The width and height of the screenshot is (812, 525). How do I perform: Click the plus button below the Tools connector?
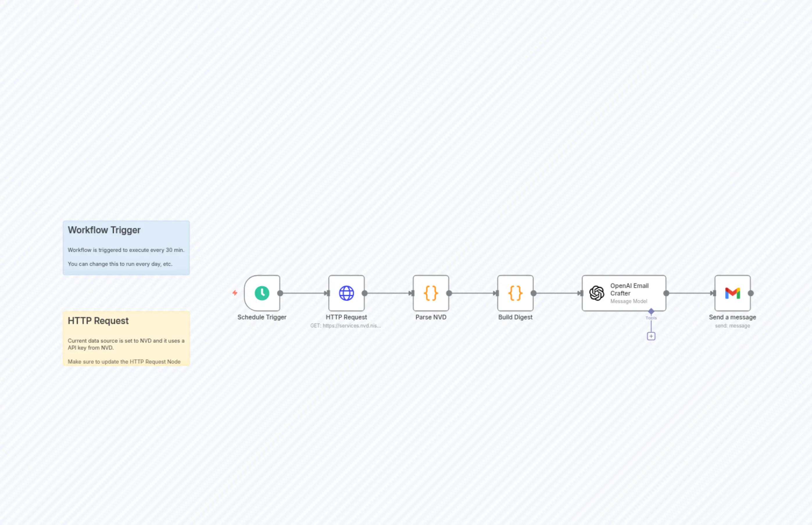651,336
